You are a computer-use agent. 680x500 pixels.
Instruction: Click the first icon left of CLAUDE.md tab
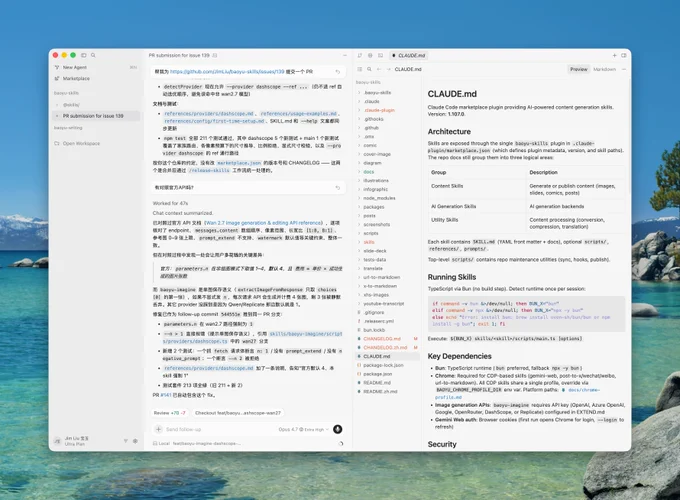click(x=360, y=56)
